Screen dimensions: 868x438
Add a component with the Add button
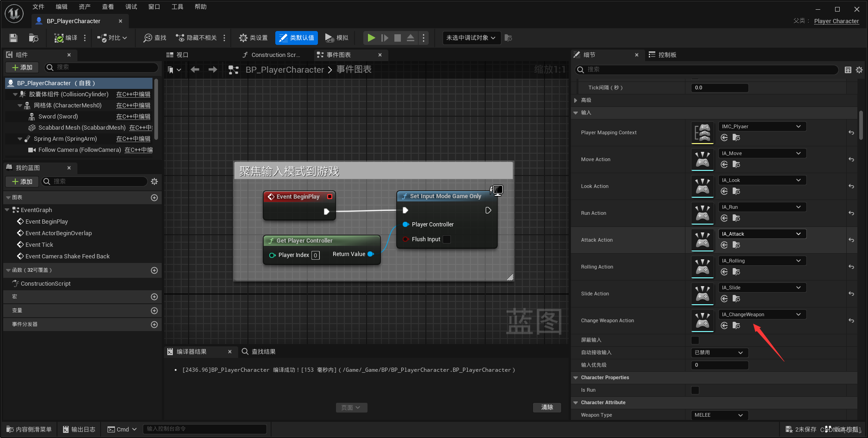22,68
